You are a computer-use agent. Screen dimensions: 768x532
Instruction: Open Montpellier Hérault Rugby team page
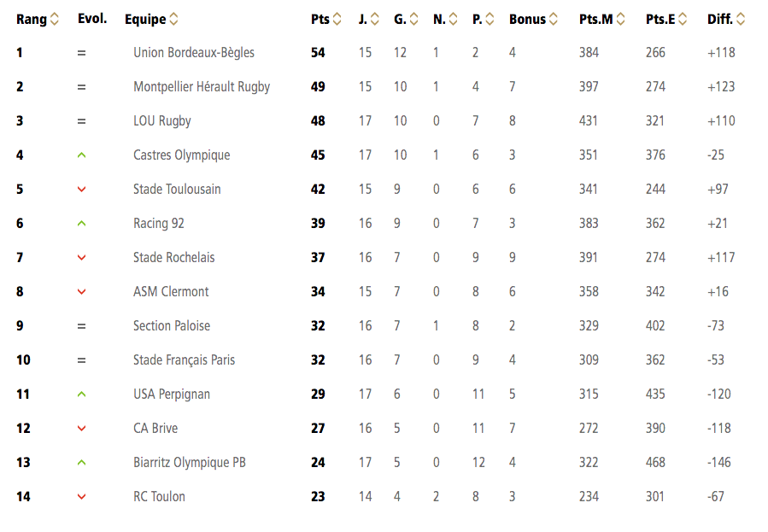(202, 86)
